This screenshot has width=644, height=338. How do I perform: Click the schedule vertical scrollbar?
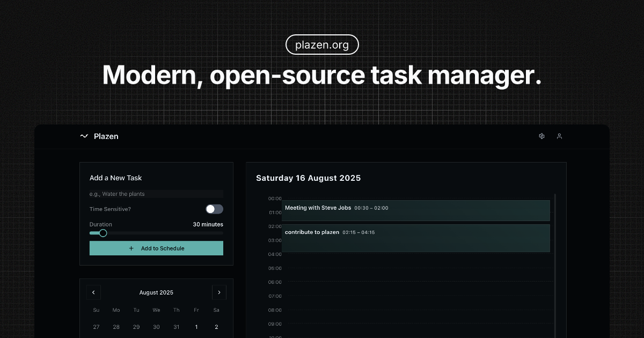tap(555, 266)
